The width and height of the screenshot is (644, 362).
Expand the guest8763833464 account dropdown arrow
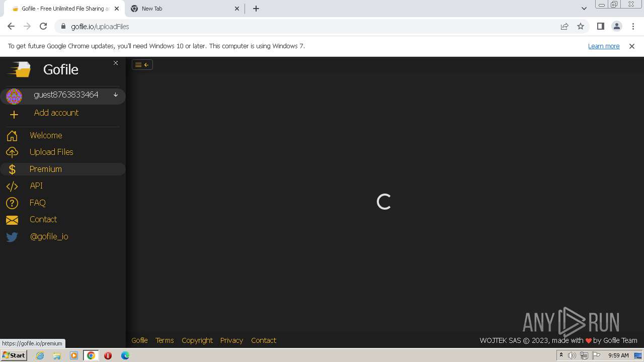click(x=116, y=95)
